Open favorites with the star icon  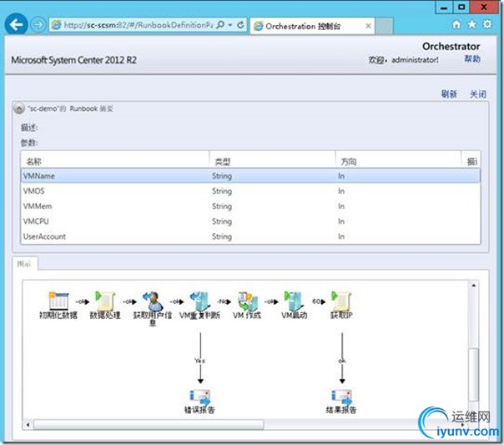tap(471, 24)
